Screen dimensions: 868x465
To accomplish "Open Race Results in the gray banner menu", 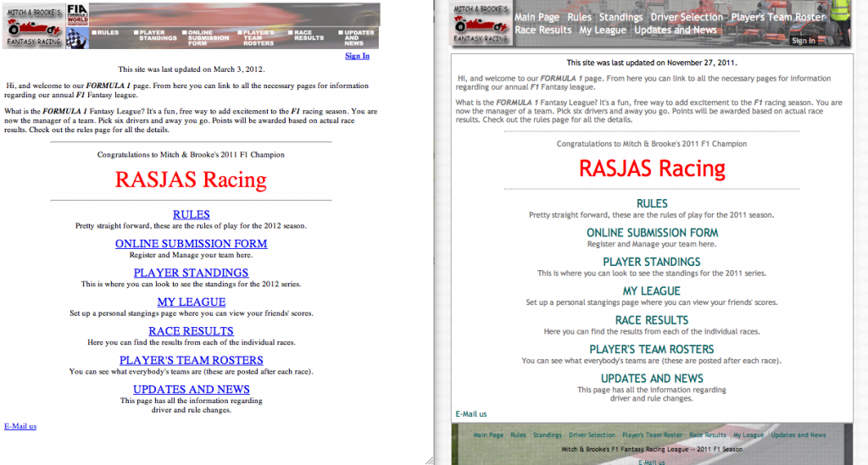I will 309,35.
